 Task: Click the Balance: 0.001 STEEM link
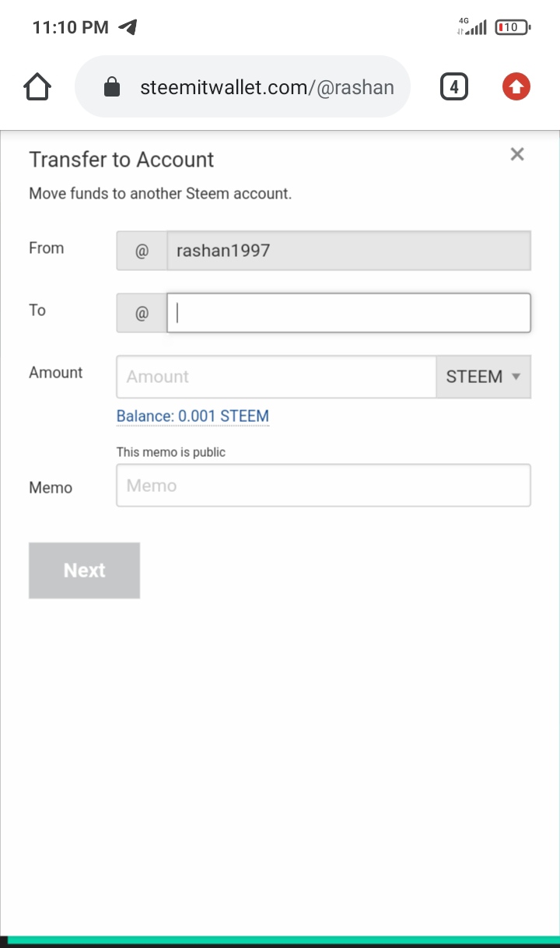click(193, 416)
